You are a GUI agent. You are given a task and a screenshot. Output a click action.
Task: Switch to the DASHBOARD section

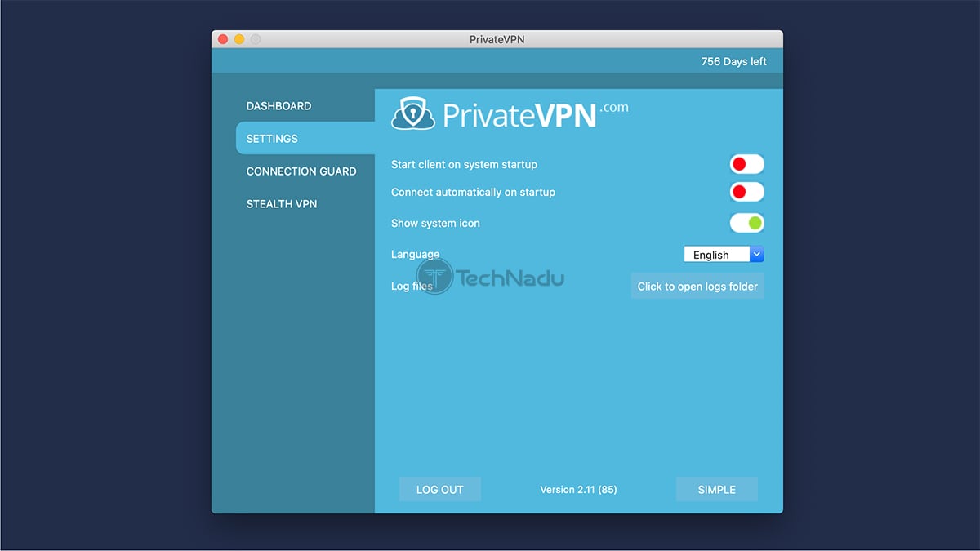pos(278,105)
